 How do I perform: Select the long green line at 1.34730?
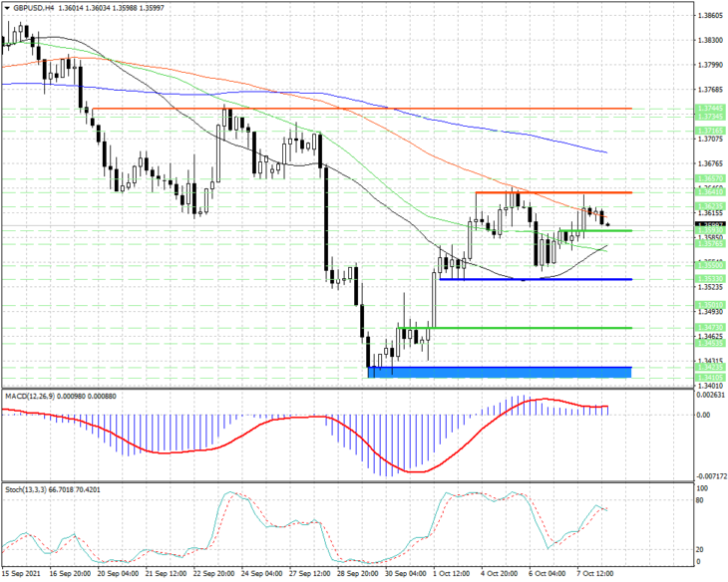[x=515, y=315]
